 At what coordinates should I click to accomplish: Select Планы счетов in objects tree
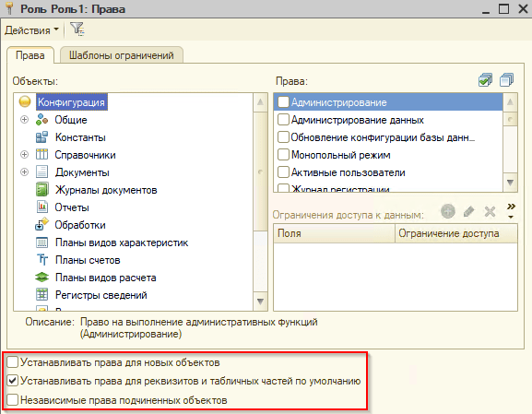click(x=88, y=260)
